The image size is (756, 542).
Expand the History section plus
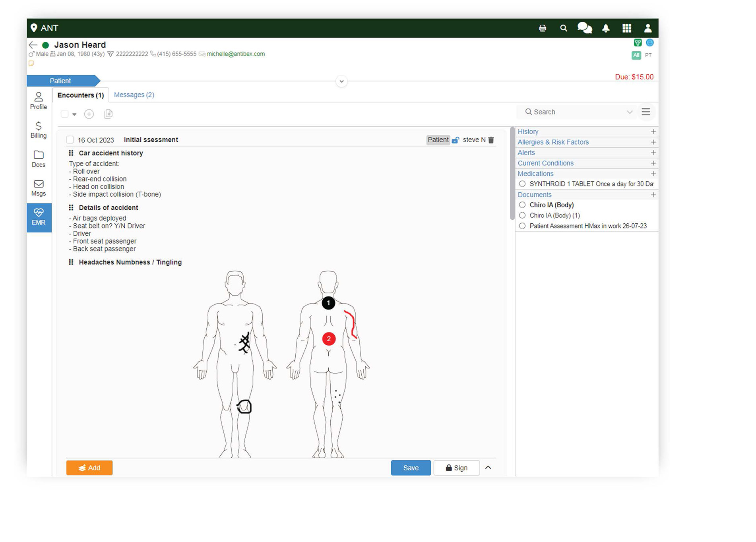(653, 132)
